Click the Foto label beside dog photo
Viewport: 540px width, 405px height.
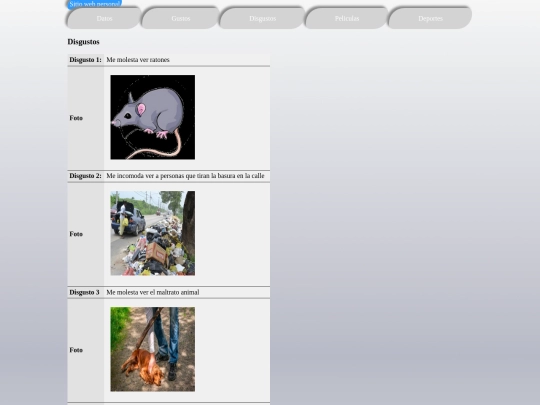[x=76, y=350]
